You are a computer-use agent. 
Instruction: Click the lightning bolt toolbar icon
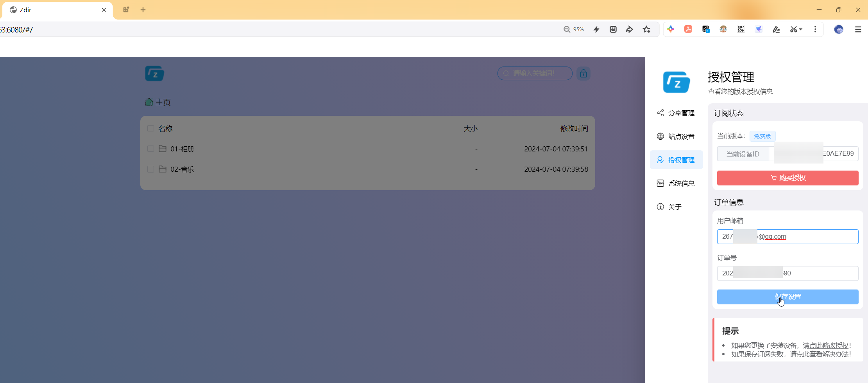(596, 29)
